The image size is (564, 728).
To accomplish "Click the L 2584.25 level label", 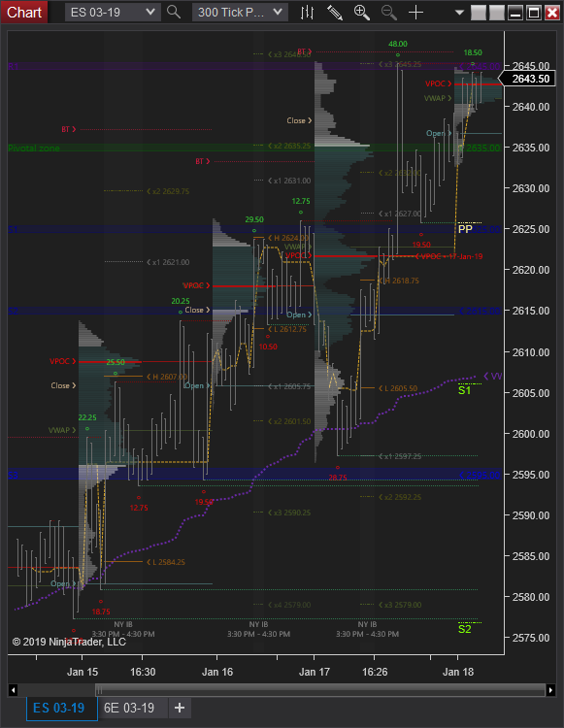I will pyautogui.click(x=166, y=562).
